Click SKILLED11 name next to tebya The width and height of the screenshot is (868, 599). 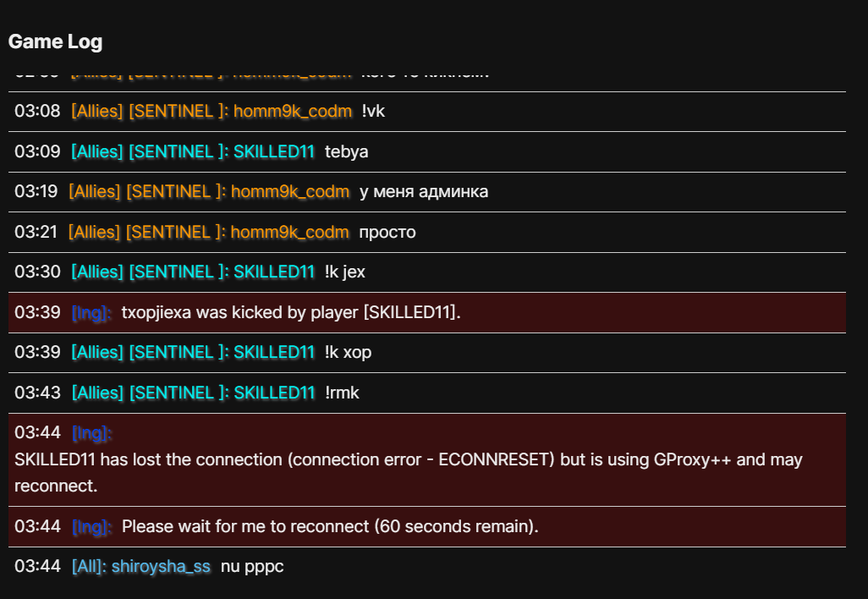click(x=274, y=152)
